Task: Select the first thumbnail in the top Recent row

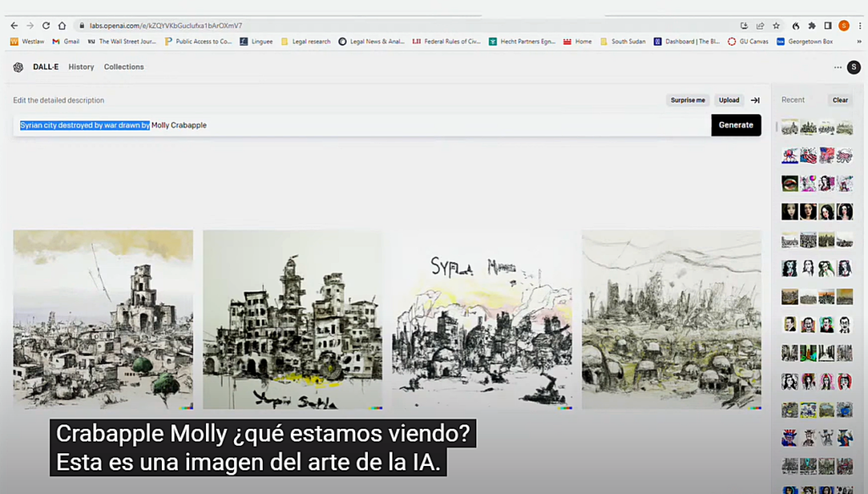Action: point(790,127)
